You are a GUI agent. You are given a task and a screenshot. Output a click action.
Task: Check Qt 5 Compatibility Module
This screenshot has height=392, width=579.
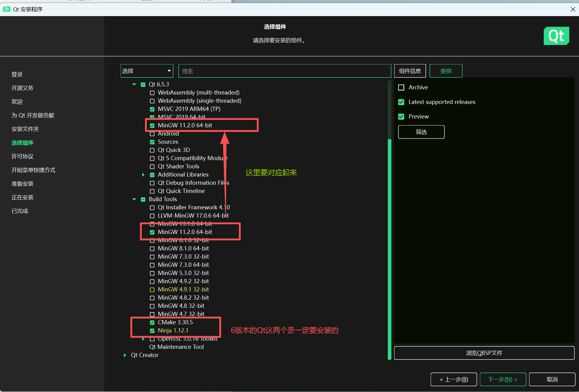152,159
